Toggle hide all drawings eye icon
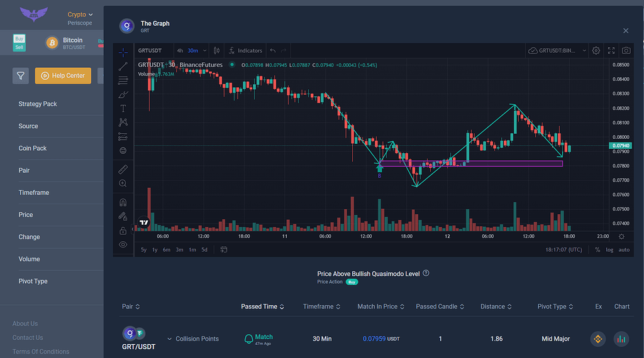 (x=123, y=245)
